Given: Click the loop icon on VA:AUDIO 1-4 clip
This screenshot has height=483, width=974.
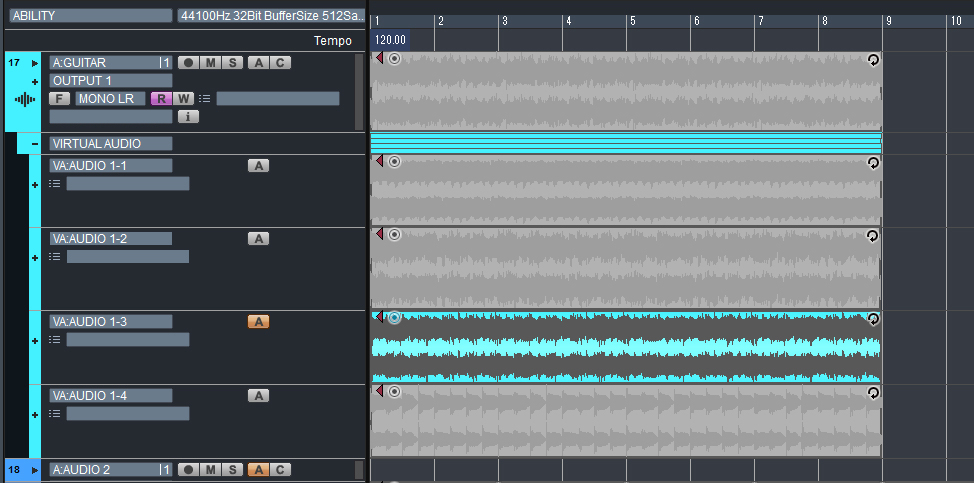Looking at the screenshot, I should coord(873,393).
